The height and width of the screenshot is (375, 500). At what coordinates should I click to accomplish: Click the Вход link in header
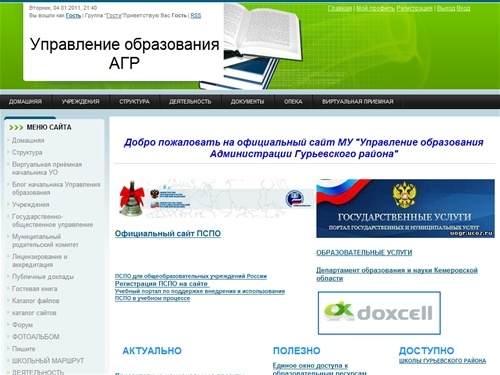point(463,8)
